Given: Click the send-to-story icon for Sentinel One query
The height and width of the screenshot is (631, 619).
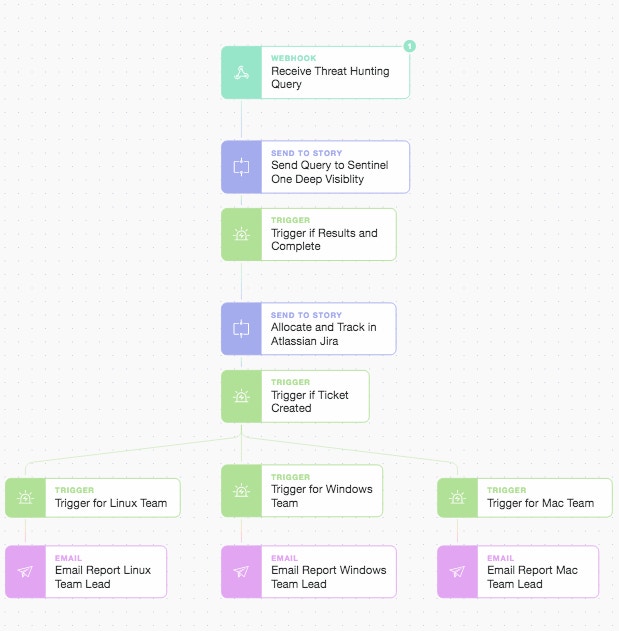Looking at the screenshot, I should (241, 167).
